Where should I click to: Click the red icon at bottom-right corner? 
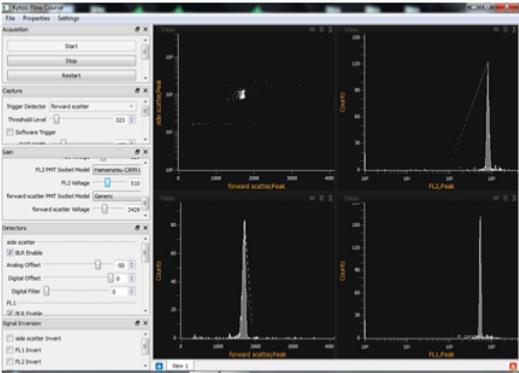[513, 366]
